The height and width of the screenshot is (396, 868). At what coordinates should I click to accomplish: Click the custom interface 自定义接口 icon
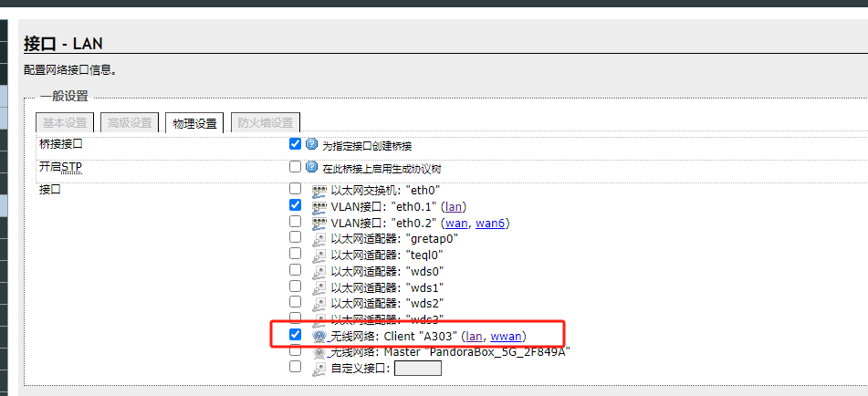tap(319, 368)
